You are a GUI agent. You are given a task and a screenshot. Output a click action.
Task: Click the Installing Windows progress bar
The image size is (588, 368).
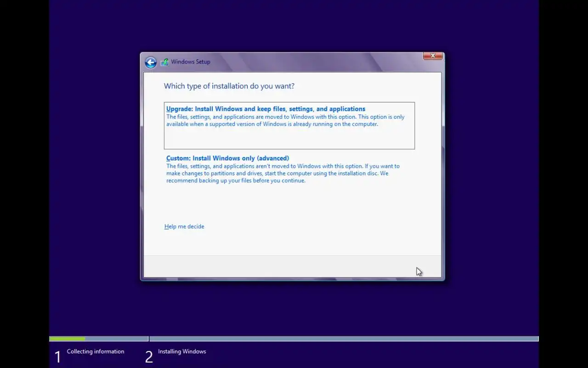(x=344, y=339)
